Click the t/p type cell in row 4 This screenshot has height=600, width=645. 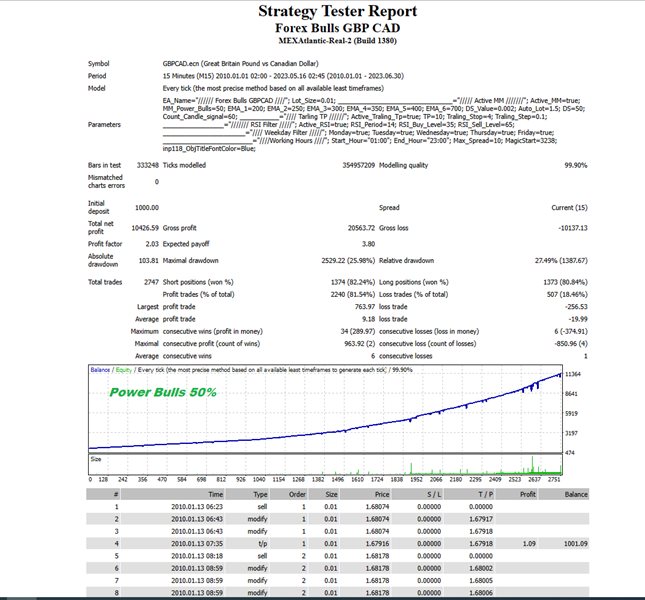pos(260,543)
